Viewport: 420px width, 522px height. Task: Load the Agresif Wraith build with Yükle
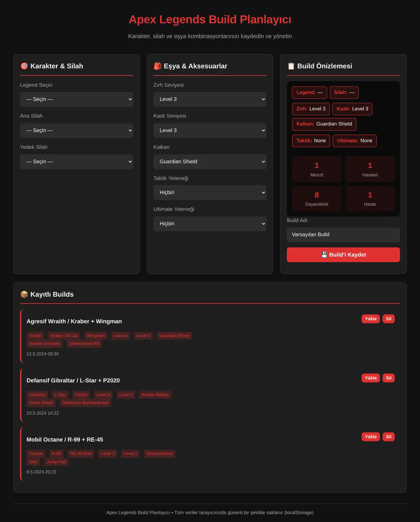coord(371,319)
